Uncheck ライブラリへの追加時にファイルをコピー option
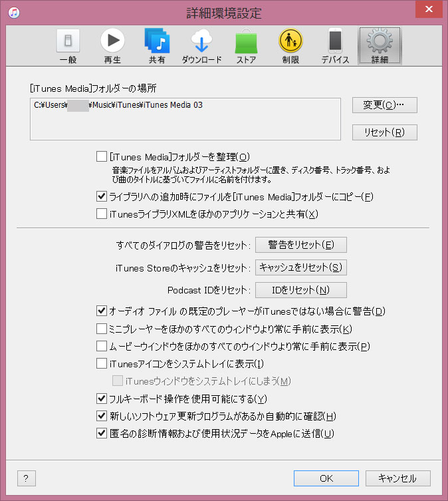The height and width of the screenshot is (501, 448). click(102, 196)
